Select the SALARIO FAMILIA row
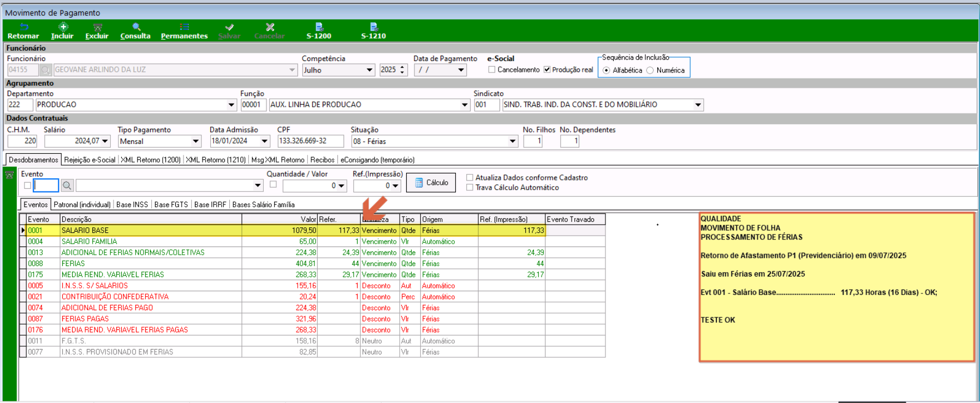Screen dimensions: 980x403 (x=312, y=242)
